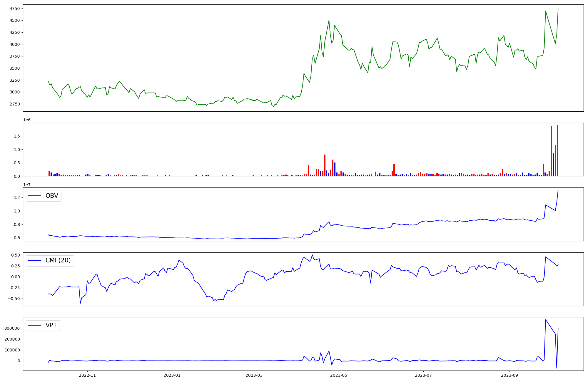Click the 0.50 label on CMF axis

coord(16,255)
